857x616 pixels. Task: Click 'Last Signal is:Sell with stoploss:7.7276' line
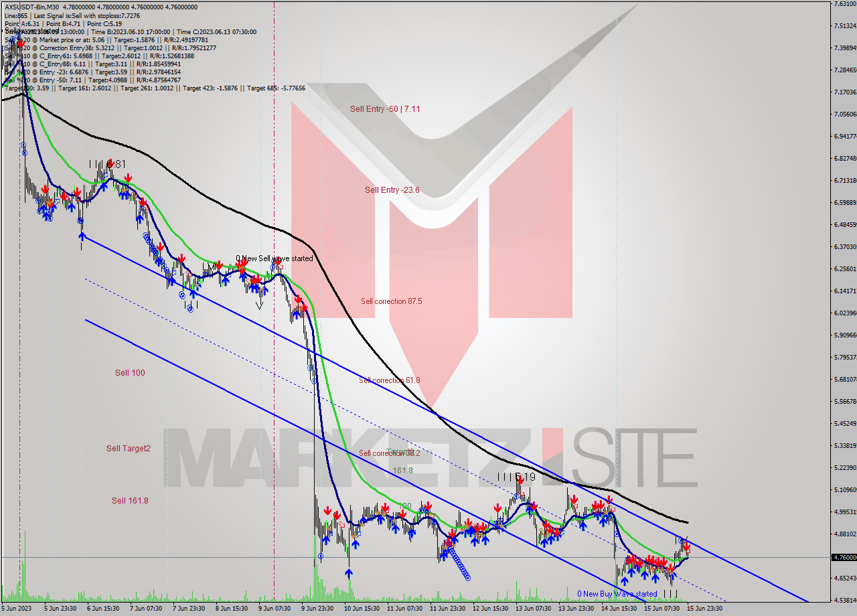88,15
